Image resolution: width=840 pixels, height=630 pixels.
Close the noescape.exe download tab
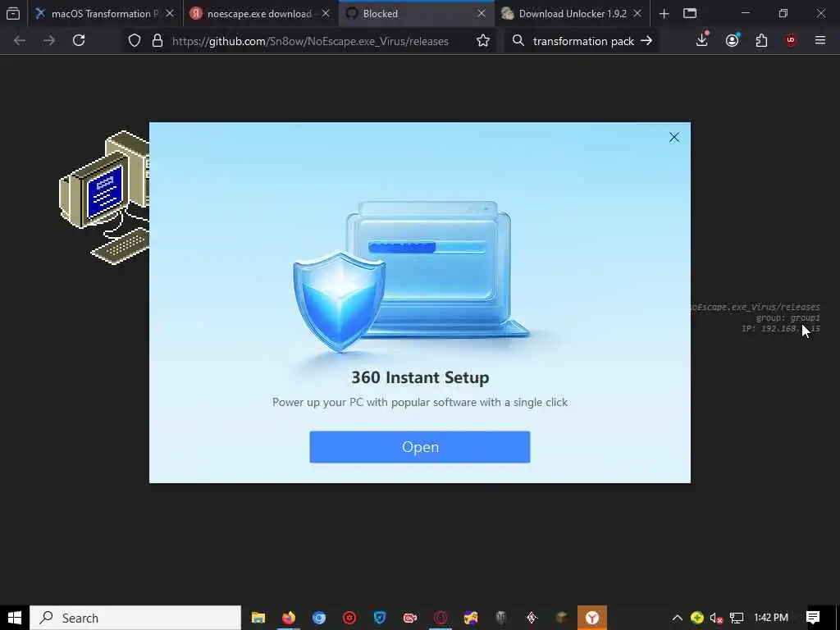[326, 14]
